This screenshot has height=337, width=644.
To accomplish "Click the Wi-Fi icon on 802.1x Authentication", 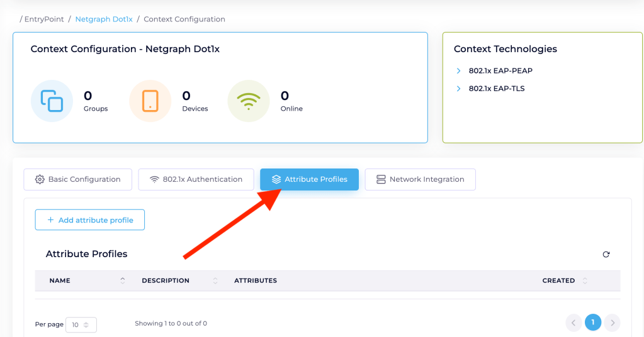I will [x=154, y=180].
